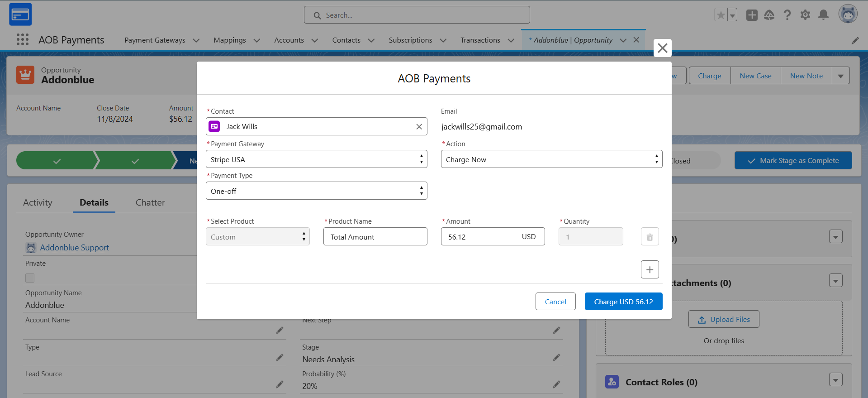
Task: Open the setup gear menu
Action: (805, 15)
